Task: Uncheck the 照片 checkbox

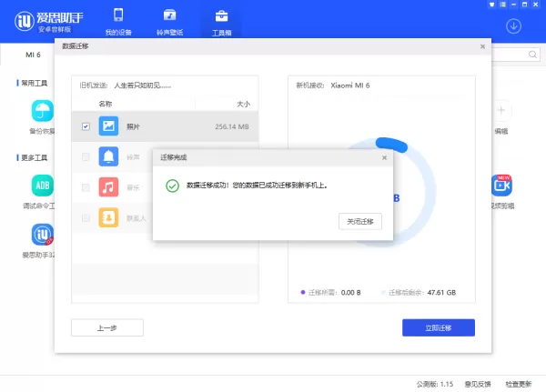Action: point(86,126)
